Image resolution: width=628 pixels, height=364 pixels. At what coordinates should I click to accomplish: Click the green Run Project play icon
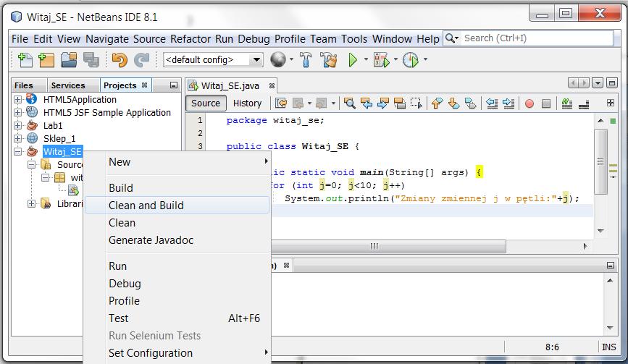click(x=353, y=59)
